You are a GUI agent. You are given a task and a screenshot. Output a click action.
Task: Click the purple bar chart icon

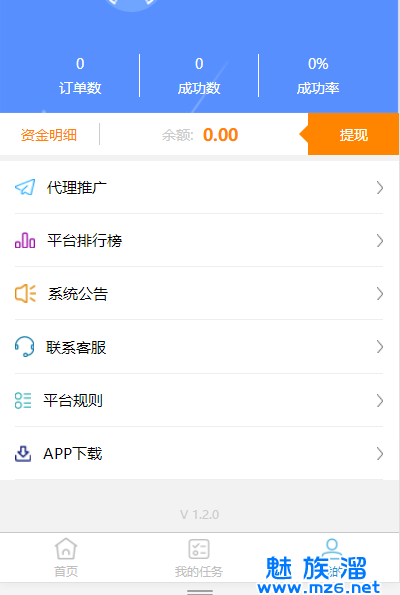25,241
